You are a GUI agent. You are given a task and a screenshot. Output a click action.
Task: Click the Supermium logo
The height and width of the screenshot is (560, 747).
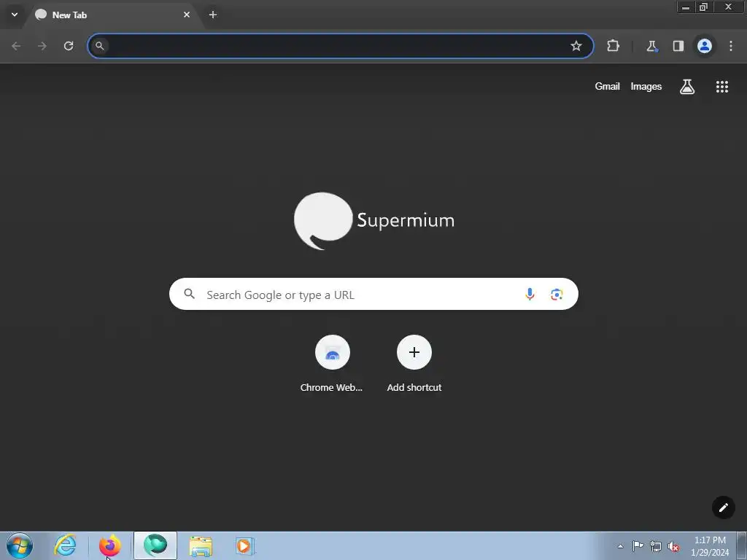374,220
